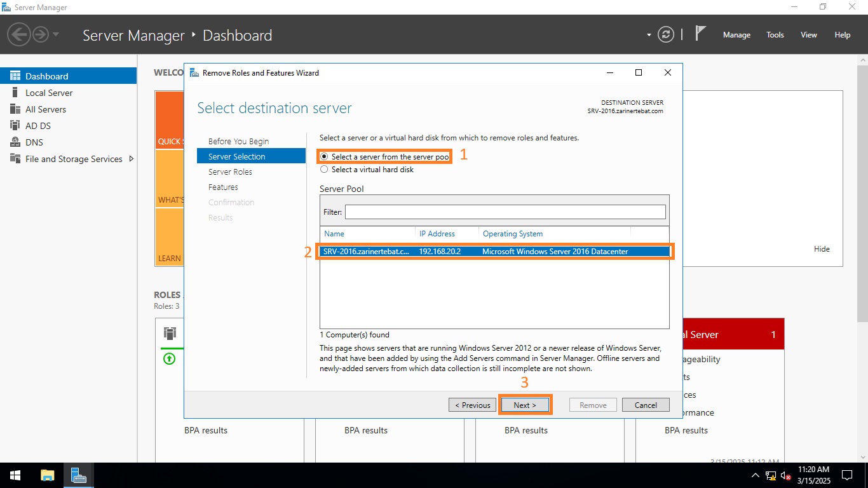Open the Tools menu
The width and height of the screenshot is (868, 488).
(775, 35)
